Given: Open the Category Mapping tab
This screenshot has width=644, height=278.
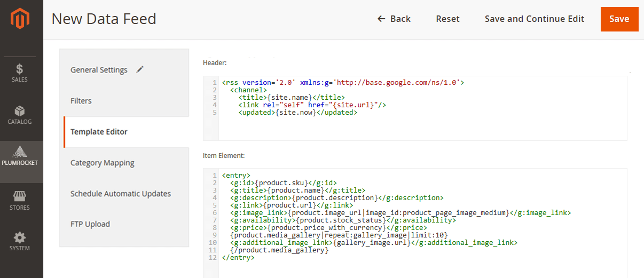Looking at the screenshot, I should pos(124,163).
